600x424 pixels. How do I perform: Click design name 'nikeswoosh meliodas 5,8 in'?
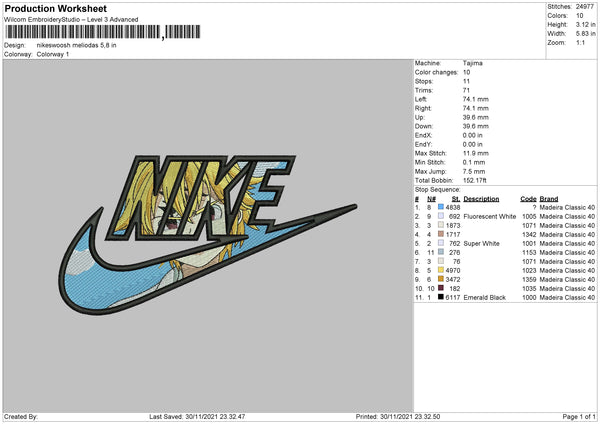coord(77,45)
